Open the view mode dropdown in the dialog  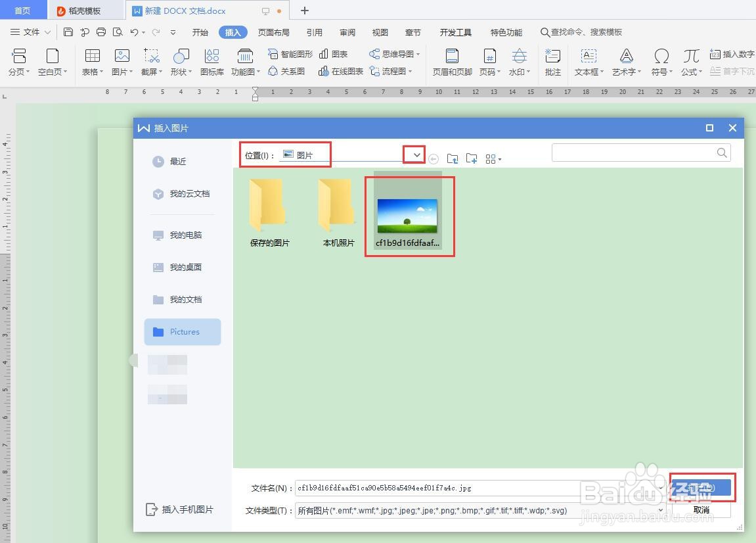[x=493, y=158]
